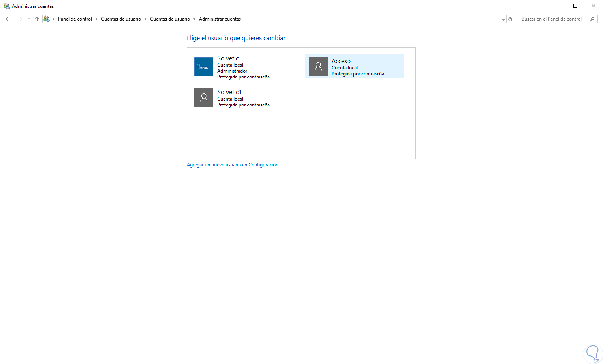
Task: Click 'Administrar cuentas' breadcrumb
Action: point(220,19)
